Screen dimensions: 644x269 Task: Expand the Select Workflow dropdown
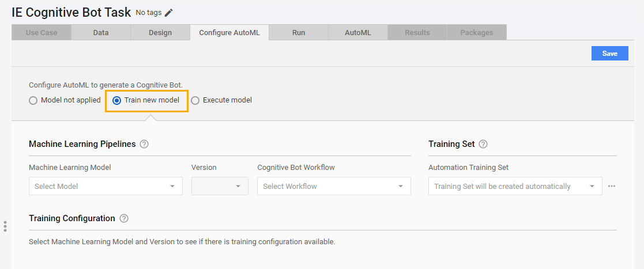click(334, 186)
